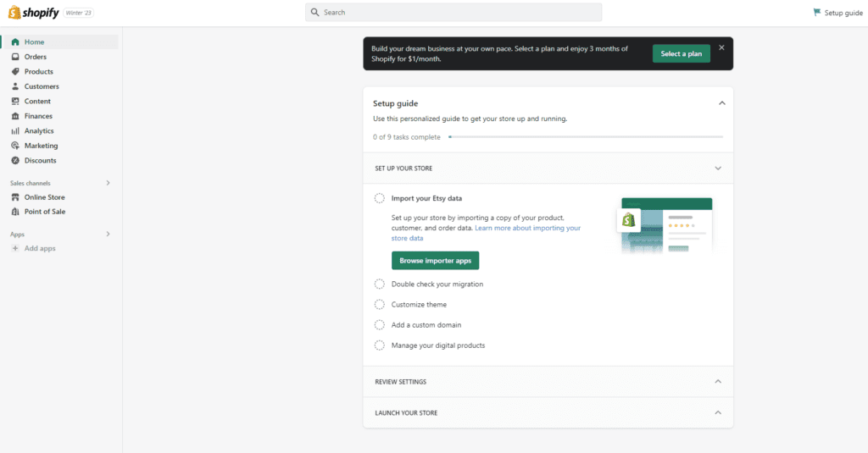Open the Customize theme task
The image size is (868, 453).
click(419, 304)
